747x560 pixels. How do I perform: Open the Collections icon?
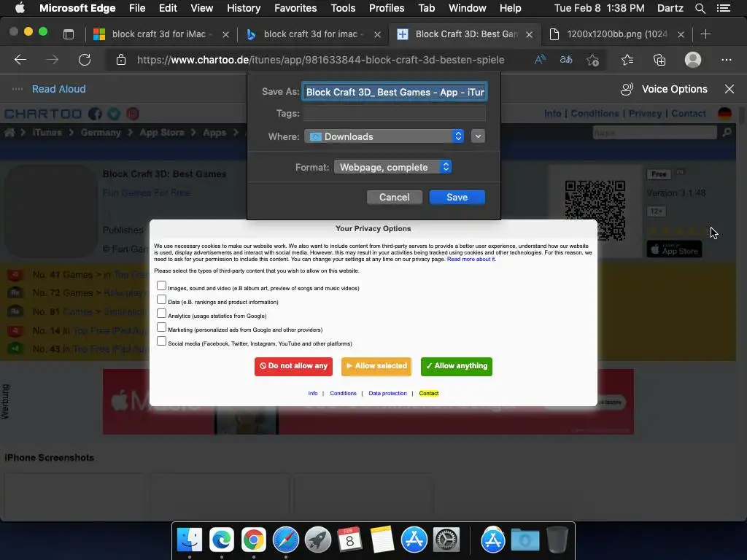(659, 60)
